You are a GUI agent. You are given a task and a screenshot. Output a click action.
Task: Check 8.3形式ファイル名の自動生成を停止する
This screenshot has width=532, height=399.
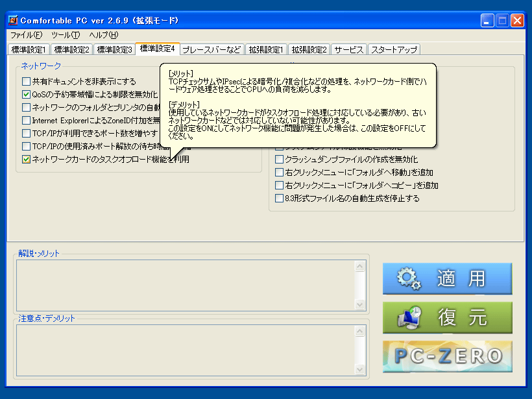pos(279,198)
